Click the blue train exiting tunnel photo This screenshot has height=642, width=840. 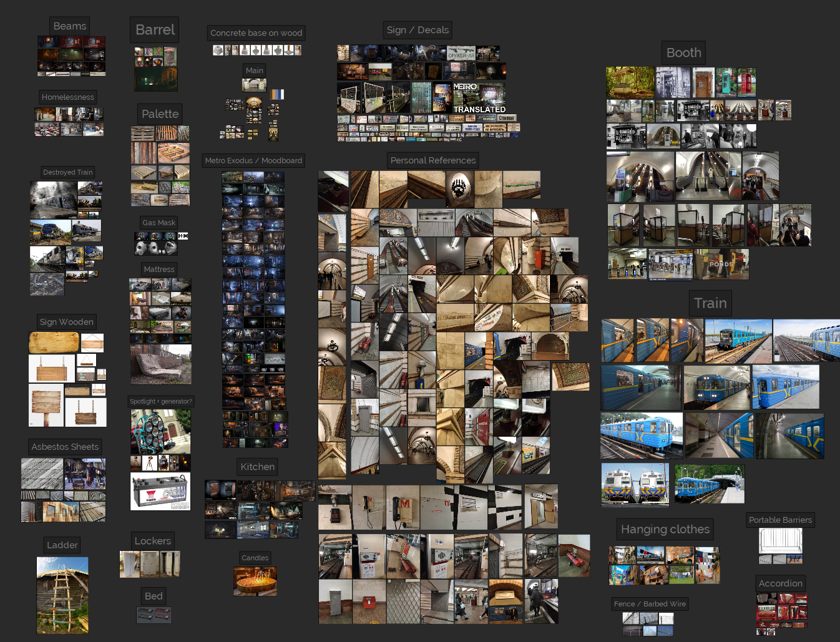pos(710,484)
